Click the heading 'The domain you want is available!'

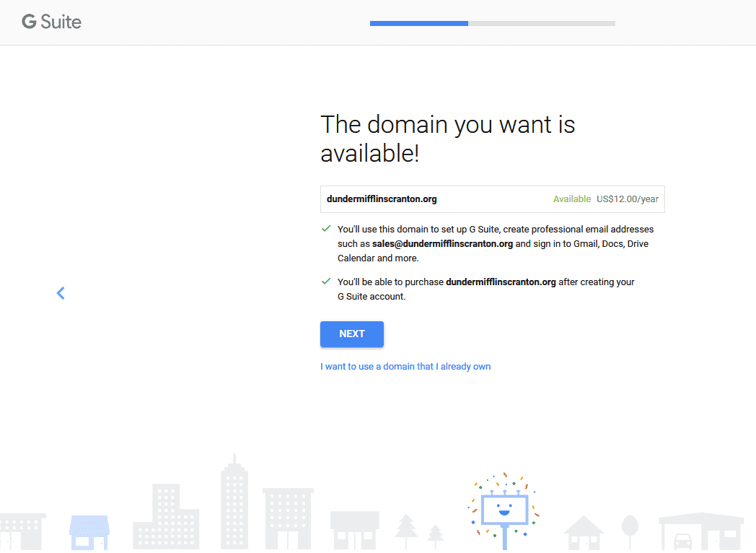point(447,139)
